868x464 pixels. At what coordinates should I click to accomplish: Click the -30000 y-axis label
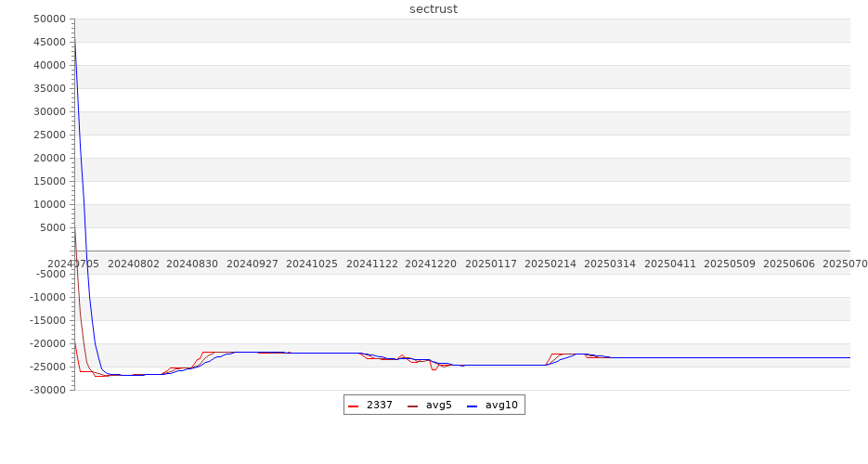click(x=45, y=391)
